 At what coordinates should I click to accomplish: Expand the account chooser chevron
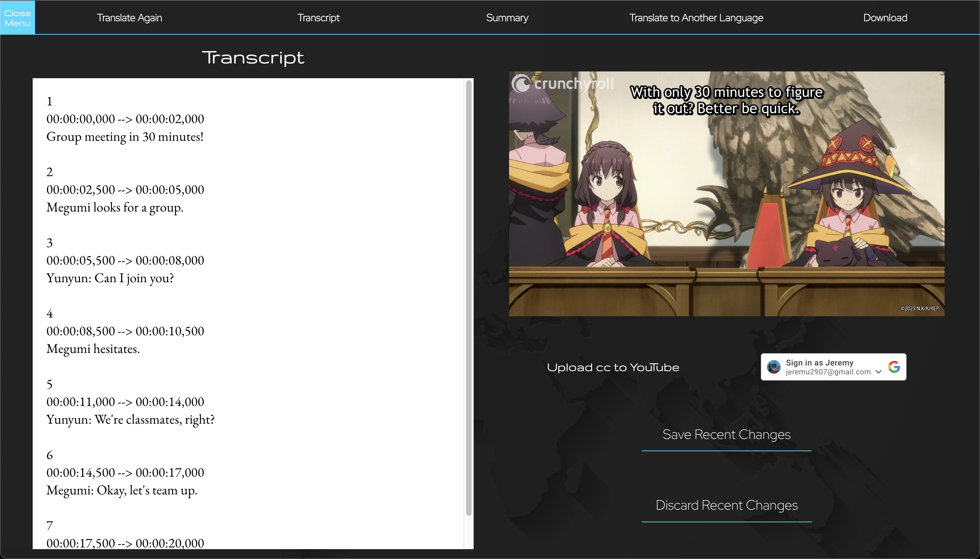tap(878, 372)
